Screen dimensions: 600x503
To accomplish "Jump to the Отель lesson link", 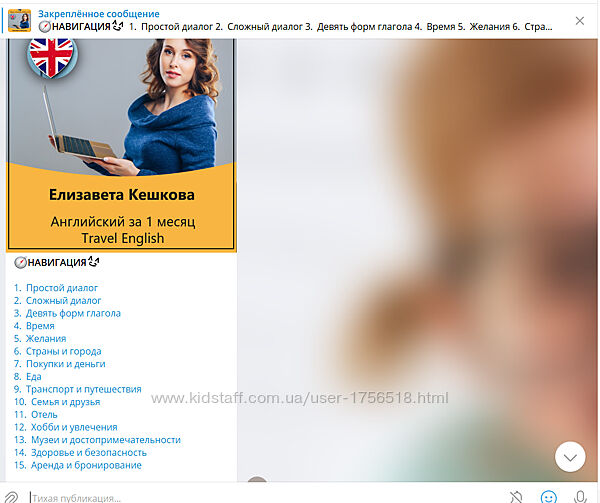I will click(45, 414).
